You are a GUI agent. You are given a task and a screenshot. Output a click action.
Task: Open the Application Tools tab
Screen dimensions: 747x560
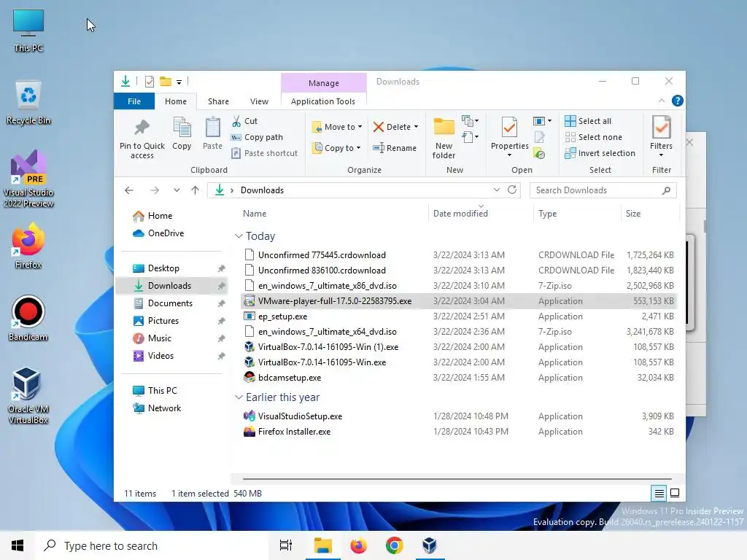(323, 101)
